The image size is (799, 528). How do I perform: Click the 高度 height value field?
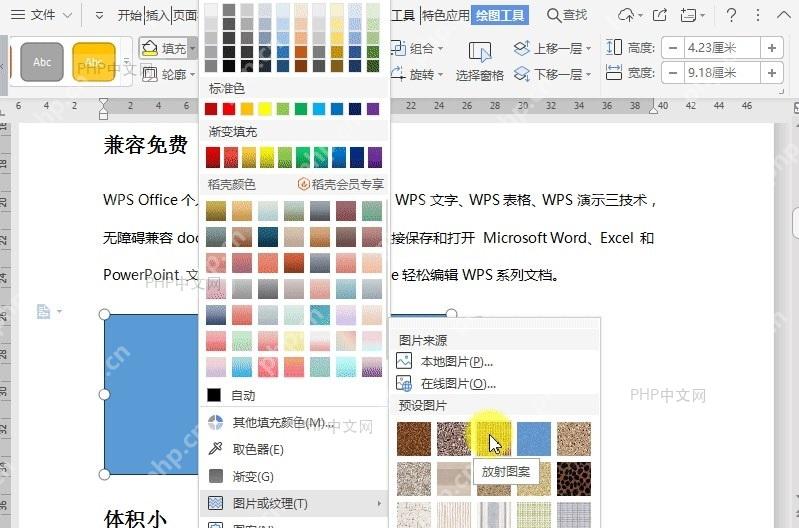click(722, 48)
